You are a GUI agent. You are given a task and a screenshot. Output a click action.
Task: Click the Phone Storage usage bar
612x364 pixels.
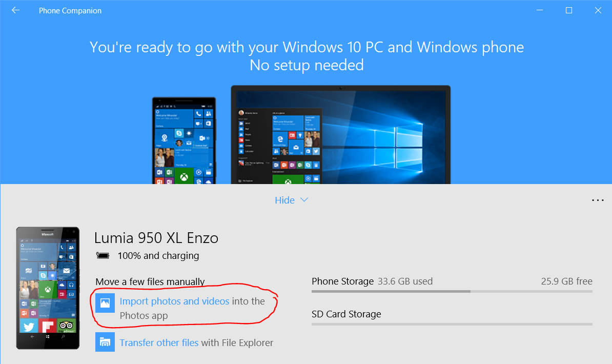[452, 292]
